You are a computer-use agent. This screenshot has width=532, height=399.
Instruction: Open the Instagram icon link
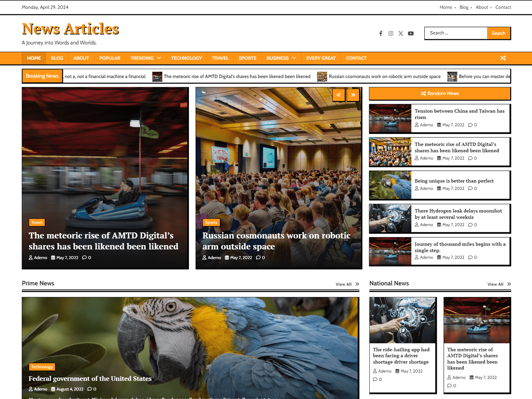(x=391, y=33)
